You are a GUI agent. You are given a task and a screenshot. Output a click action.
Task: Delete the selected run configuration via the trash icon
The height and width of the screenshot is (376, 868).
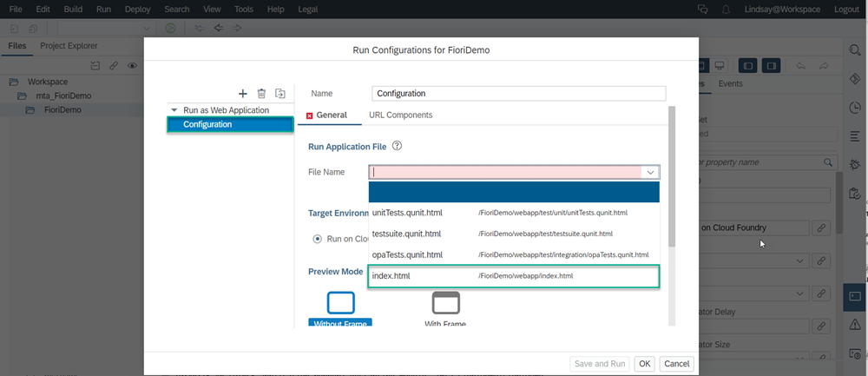coord(261,94)
